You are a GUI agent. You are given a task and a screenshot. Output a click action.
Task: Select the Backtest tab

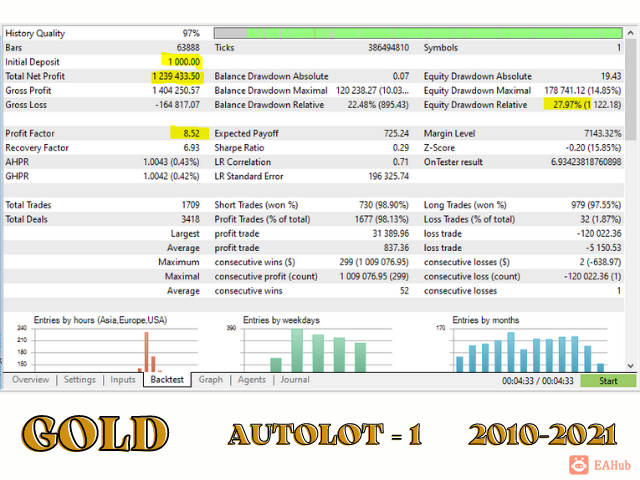[167, 380]
